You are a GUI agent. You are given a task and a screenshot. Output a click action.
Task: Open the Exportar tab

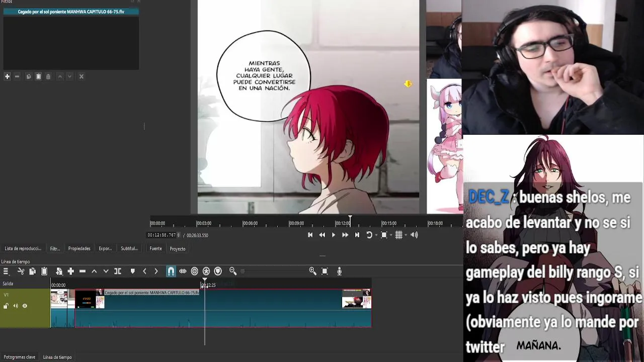[105, 248]
